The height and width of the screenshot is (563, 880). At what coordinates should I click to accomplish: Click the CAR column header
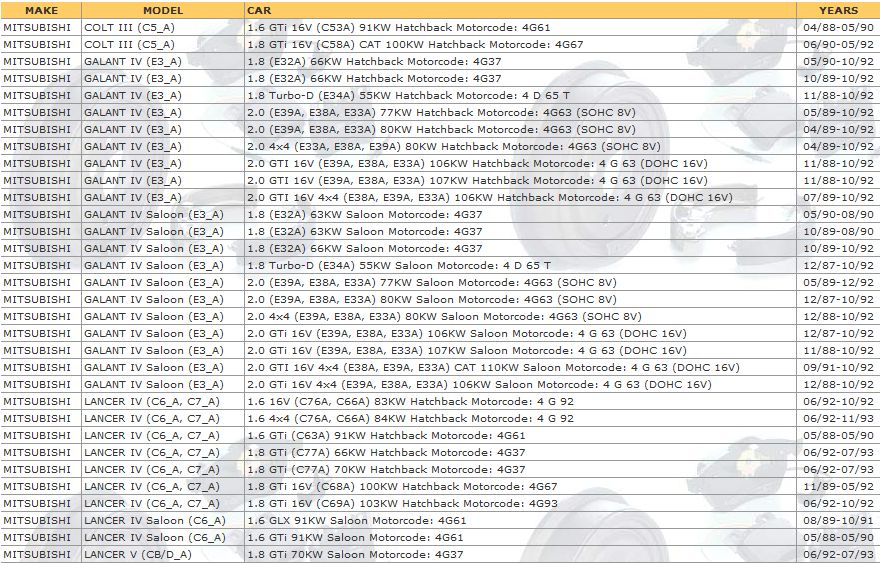520,10
